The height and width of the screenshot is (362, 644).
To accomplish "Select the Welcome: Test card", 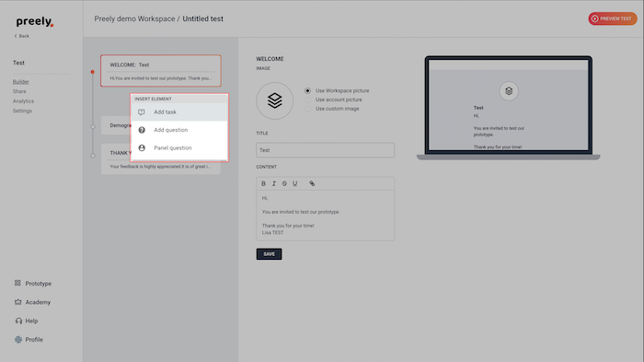I will 161,71.
